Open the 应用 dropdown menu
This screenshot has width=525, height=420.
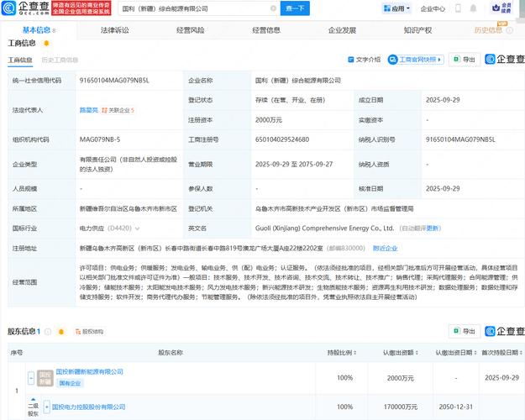396,8
